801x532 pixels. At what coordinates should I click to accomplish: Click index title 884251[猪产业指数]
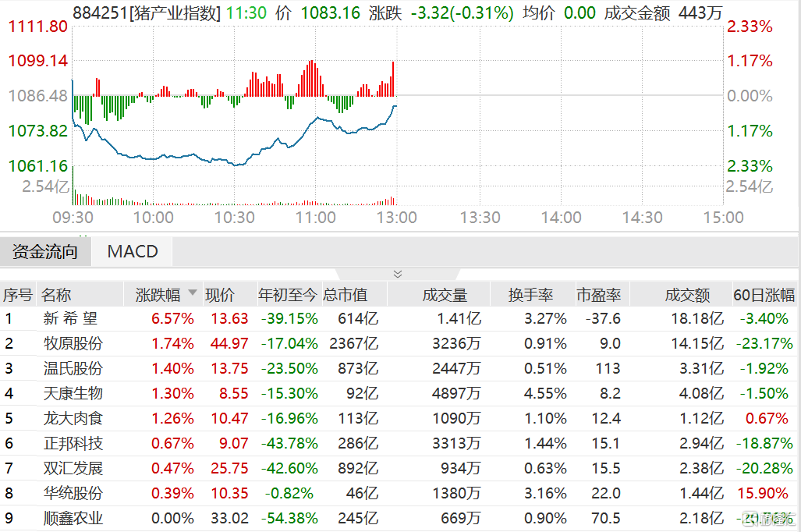[x=147, y=12]
